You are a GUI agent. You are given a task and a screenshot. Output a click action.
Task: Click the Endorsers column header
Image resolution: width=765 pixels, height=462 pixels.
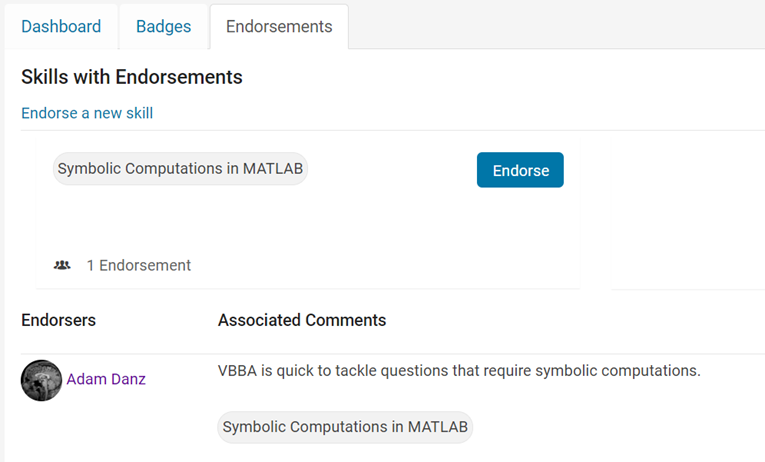[58, 320]
